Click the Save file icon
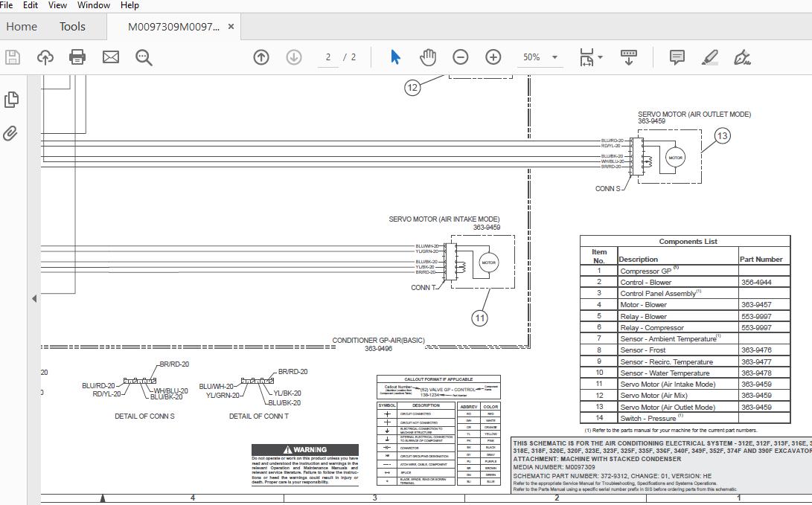Image resolution: width=812 pixels, height=505 pixels. point(13,57)
